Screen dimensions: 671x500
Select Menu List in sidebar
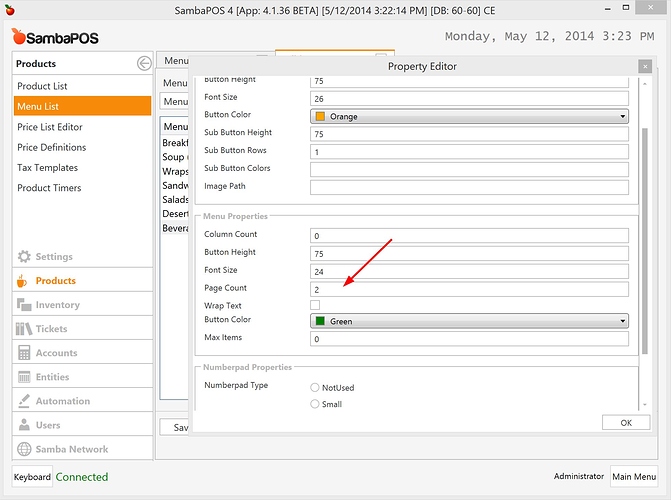pos(82,106)
